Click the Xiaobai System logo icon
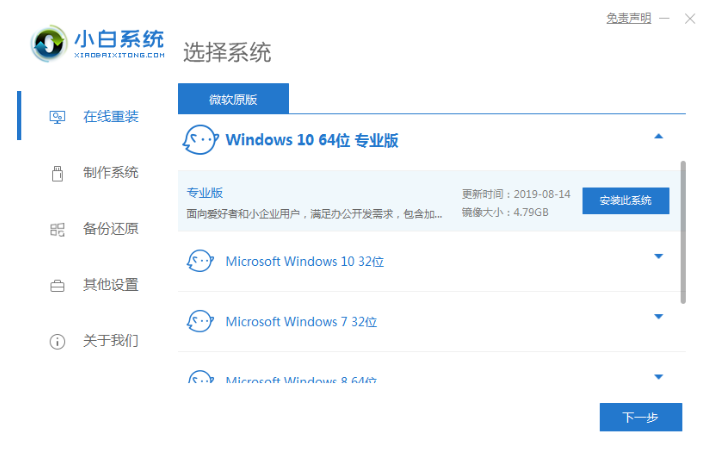The width and height of the screenshot is (720, 452). [48, 43]
